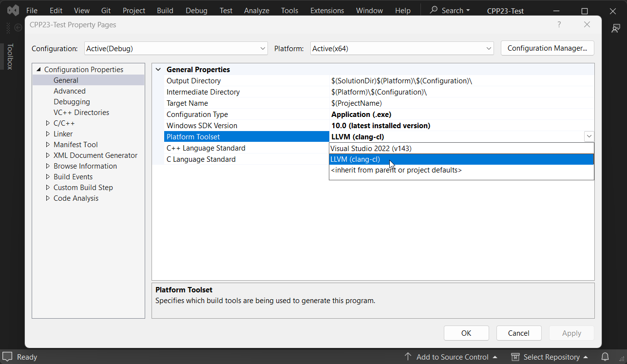Expand the Custom Build Step node
The height and width of the screenshot is (364, 627).
click(x=48, y=188)
